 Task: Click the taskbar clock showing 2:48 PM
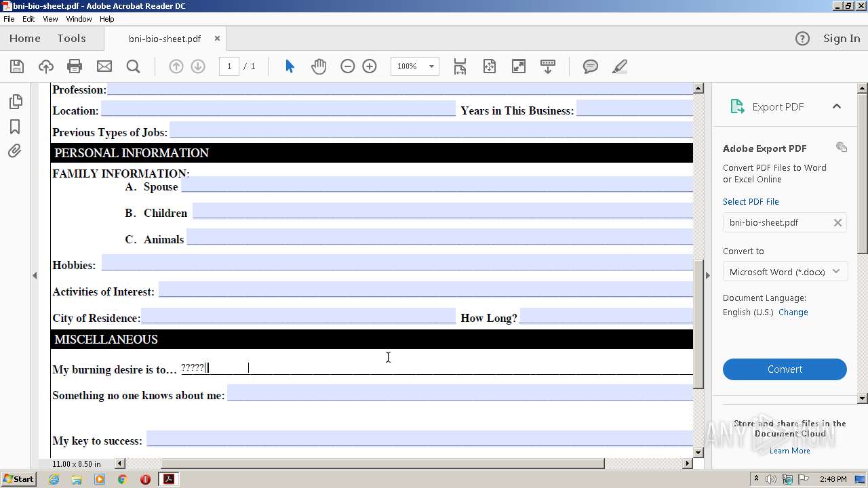833,479
